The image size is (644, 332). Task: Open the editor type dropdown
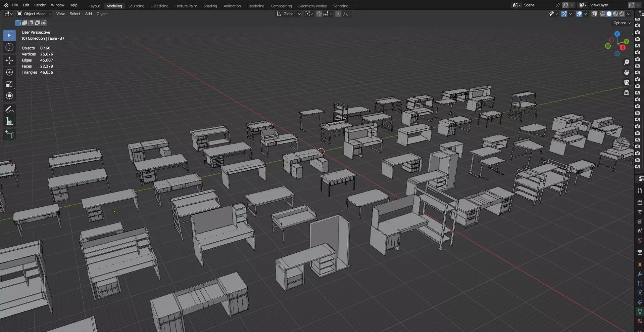click(x=9, y=14)
